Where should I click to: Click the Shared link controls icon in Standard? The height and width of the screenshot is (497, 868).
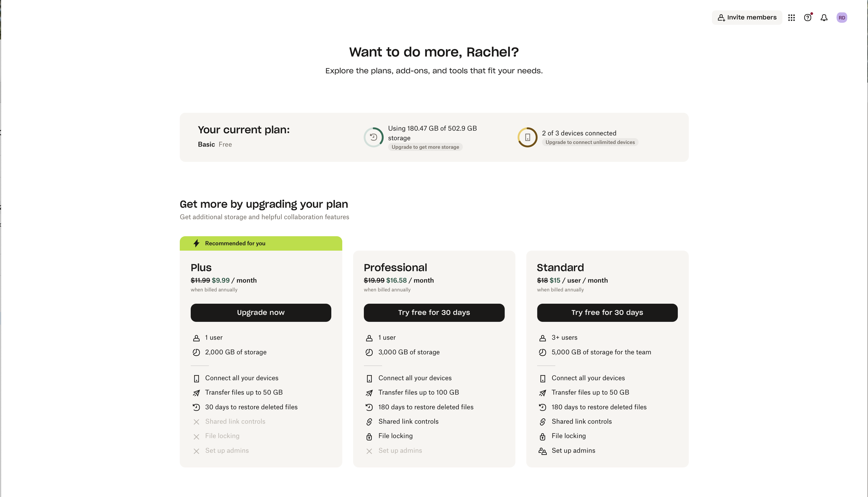[542, 422]
